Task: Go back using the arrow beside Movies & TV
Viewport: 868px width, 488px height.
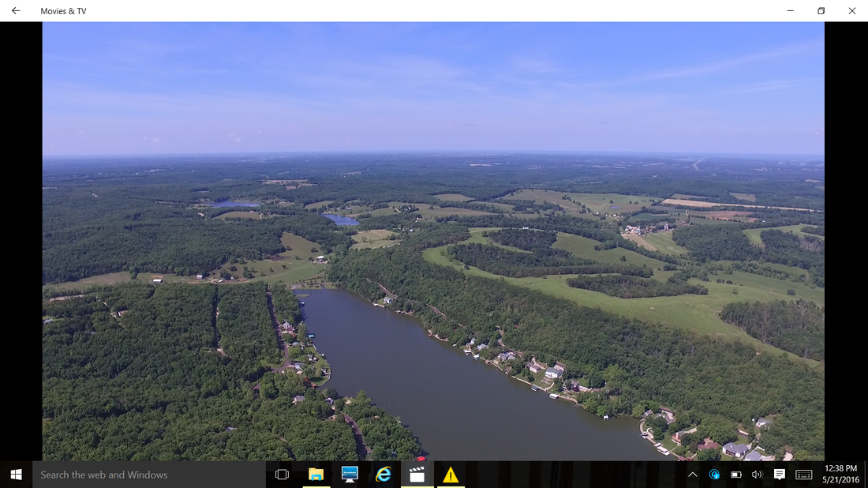Action: pyautogui.click(x=16, y=10)
